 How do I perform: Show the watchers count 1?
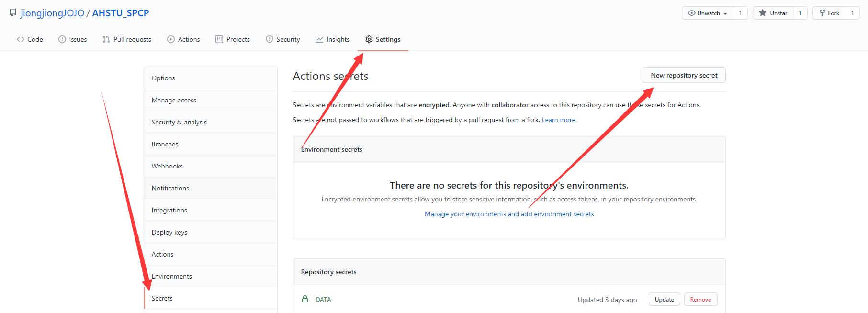pos(740,13)
